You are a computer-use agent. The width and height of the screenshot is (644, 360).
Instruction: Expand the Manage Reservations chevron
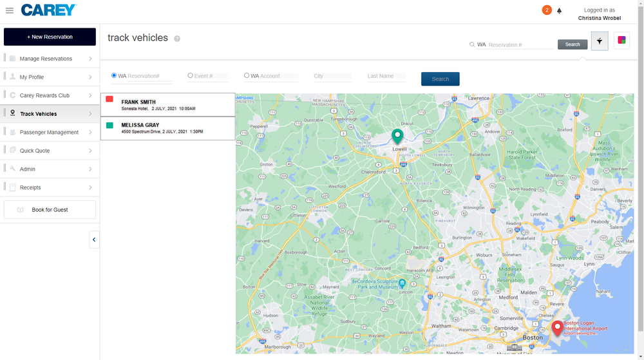coord(90,59)
